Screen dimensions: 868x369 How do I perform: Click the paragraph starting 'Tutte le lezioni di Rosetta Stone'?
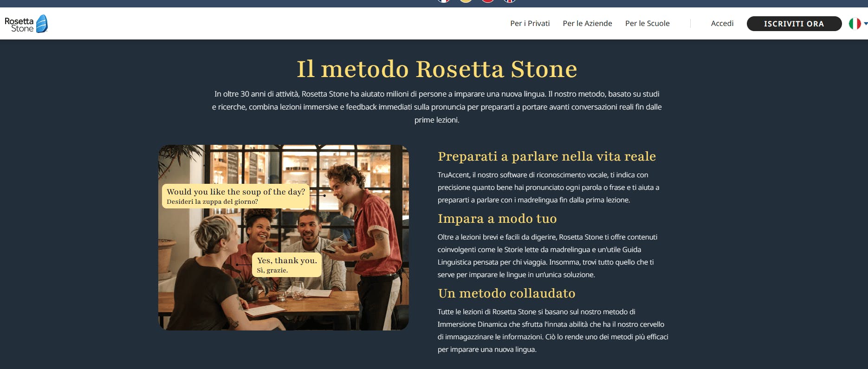pos(553,330)
